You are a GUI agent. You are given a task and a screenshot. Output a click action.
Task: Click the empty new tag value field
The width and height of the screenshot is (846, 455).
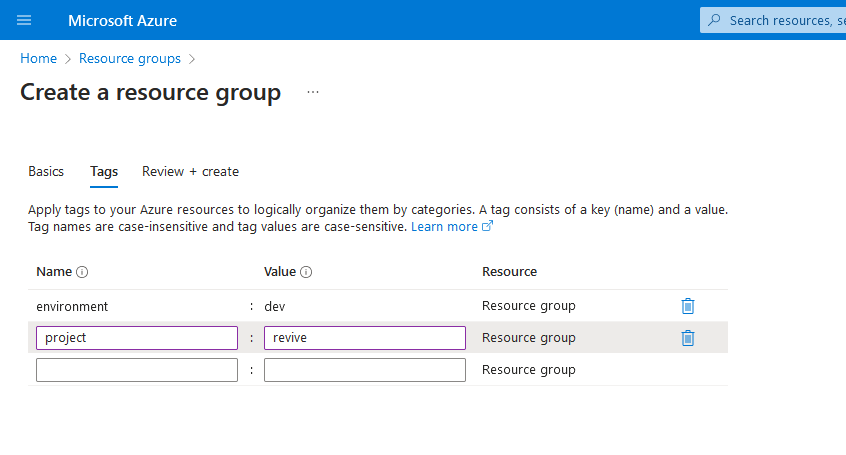click(x=365, y=370)
